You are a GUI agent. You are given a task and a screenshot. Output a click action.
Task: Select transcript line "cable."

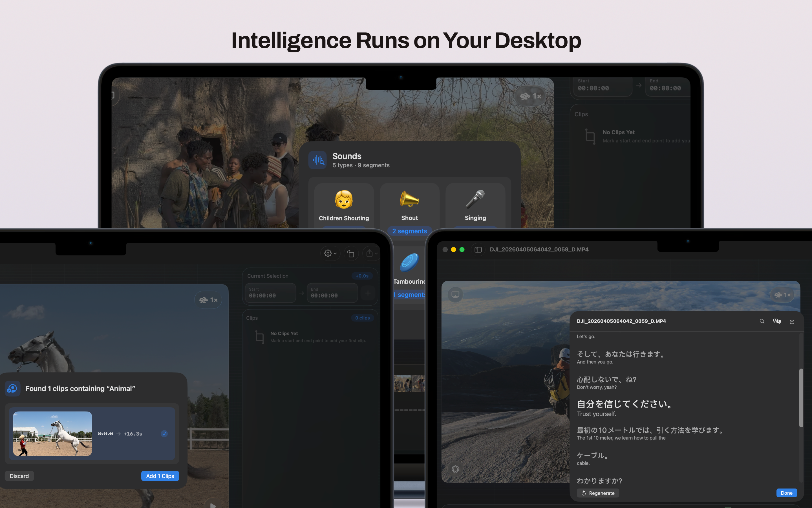point(583,463)
